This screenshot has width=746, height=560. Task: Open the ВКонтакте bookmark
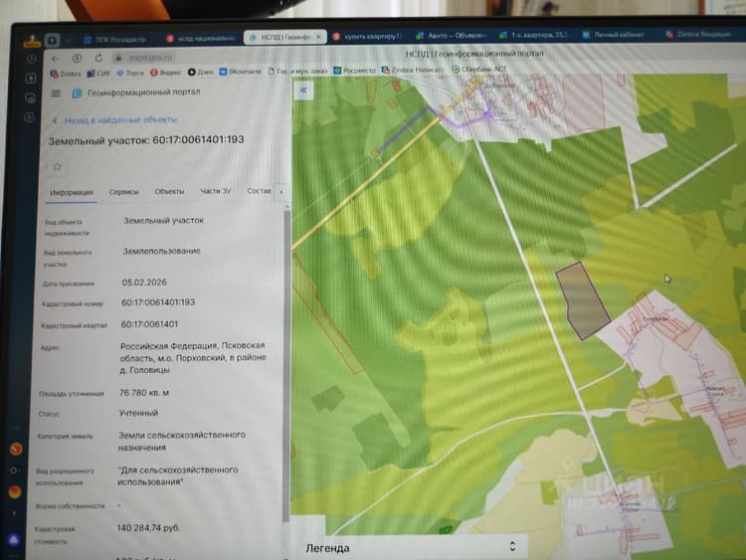coord(241,72)
